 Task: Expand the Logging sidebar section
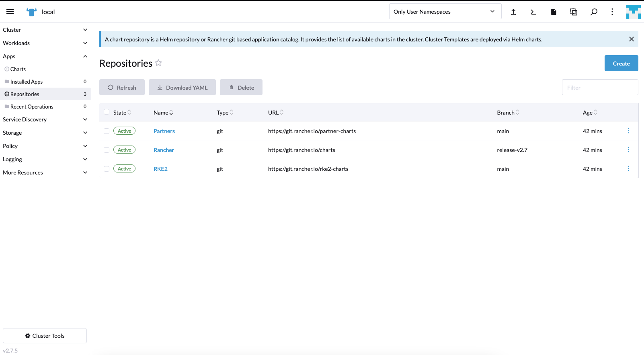pyautogui.click(x=45, y=159)
